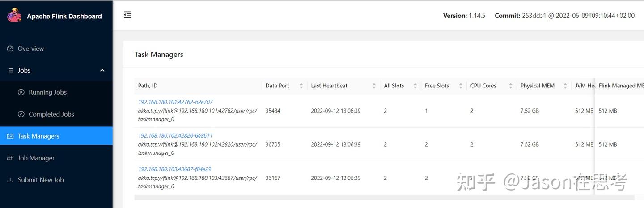The image size is (644, 208).
Task: Collapse the Jobs submenu chevron
Action: point(102,70)
